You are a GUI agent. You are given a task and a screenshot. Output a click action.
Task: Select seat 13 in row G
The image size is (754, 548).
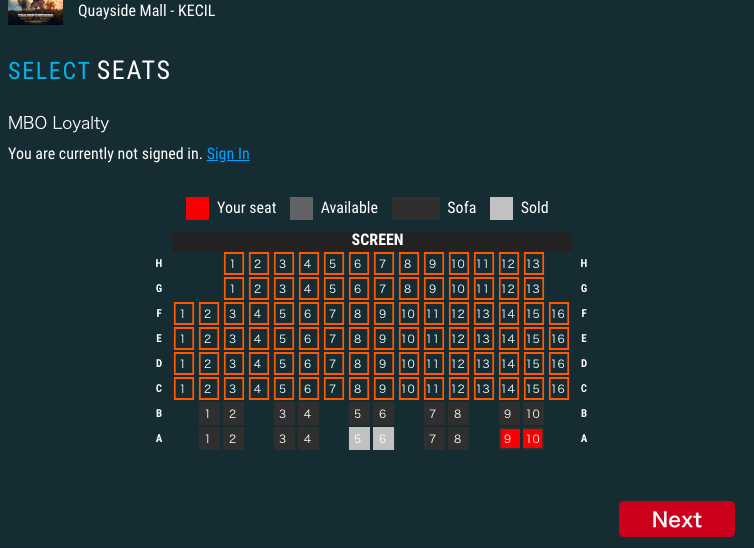click(x=533, y=289)
